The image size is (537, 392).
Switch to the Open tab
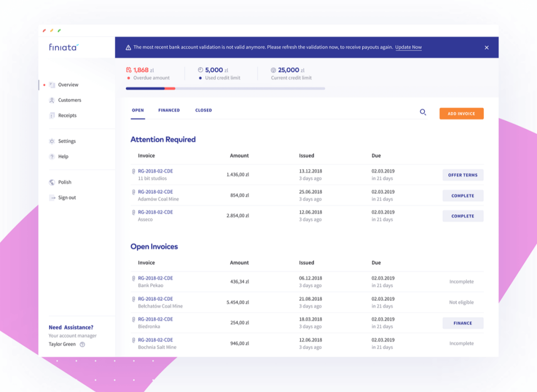pyautogui.click(x=138, y=110)
